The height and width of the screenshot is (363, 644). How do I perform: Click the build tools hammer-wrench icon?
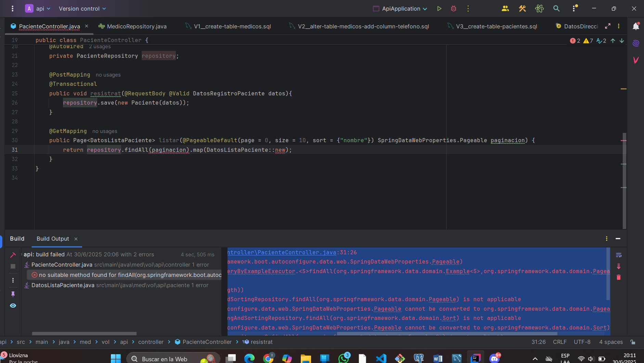pyautogui.click(x=522, y=9)
